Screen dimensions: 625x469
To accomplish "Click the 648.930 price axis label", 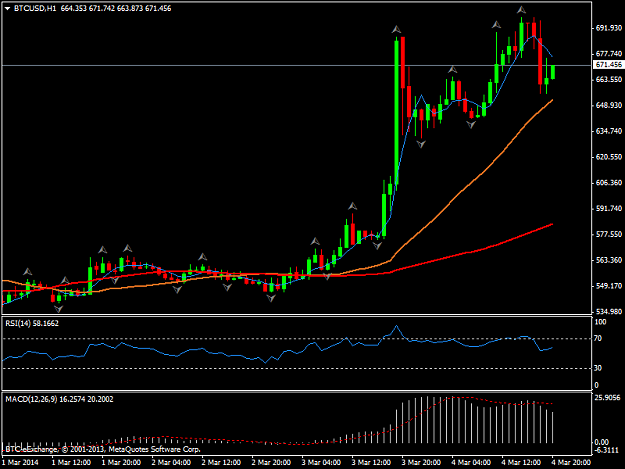I will [609, 105].
